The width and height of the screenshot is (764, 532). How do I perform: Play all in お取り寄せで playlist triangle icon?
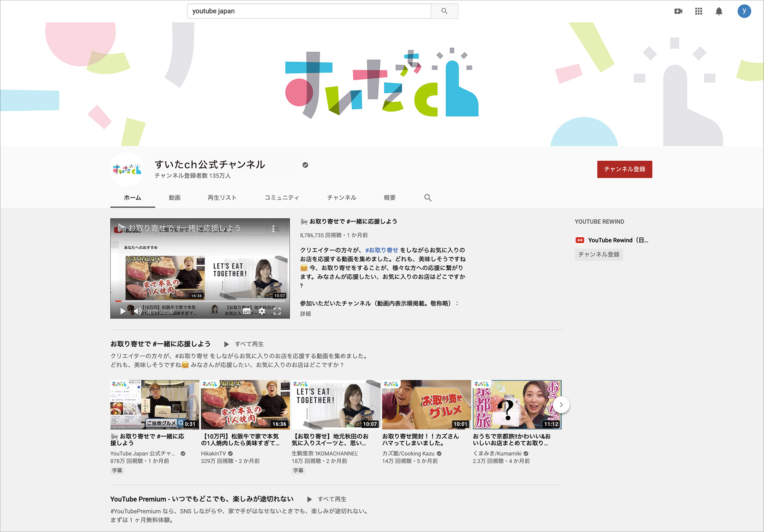(226, 344)
